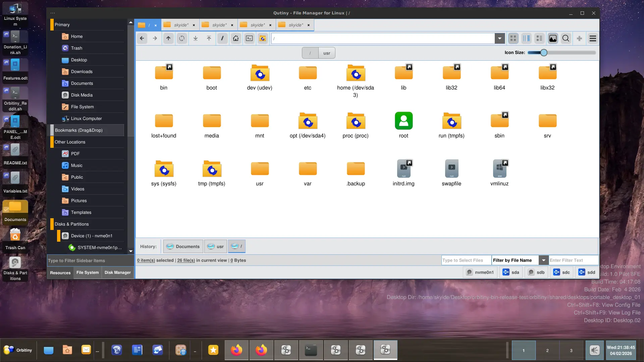Open terminal here from the toolbar
The image size is (644, 362).
(249, 39)
